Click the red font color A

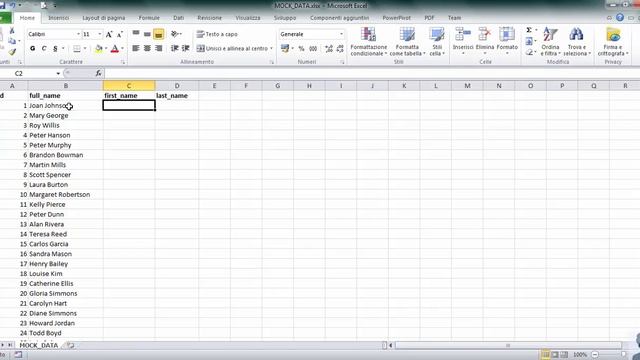click(x=115, y=49)
